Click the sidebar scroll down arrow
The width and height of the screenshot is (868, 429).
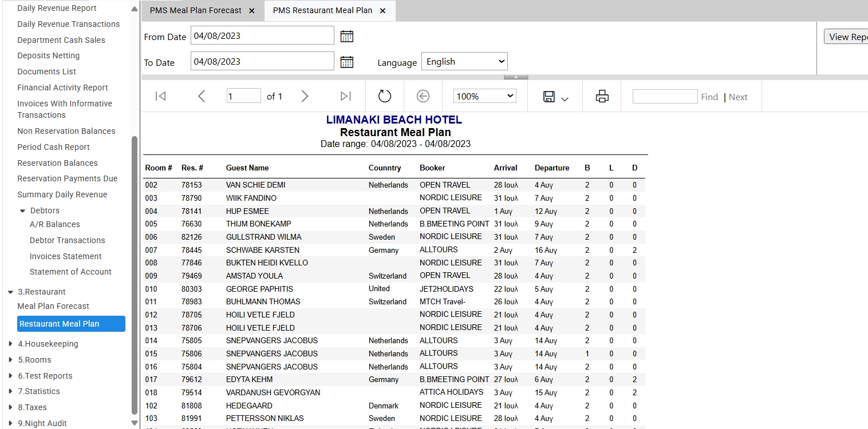coord(135,423)
